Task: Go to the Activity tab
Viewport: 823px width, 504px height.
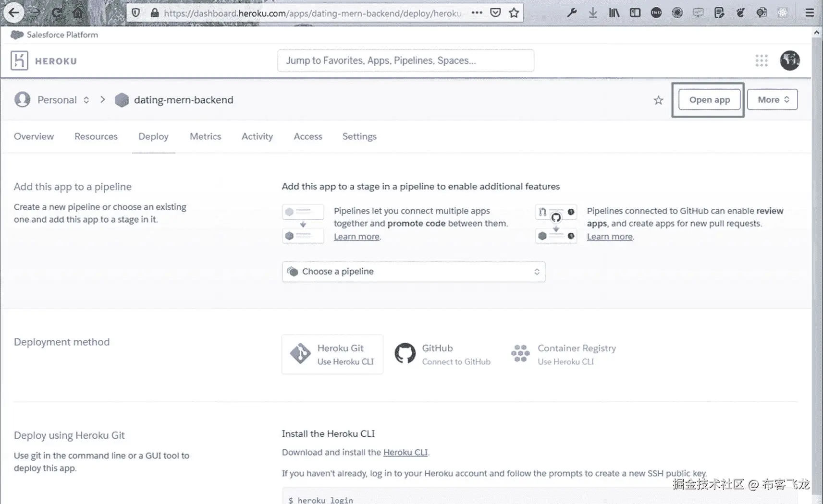Action: point(257,136)
